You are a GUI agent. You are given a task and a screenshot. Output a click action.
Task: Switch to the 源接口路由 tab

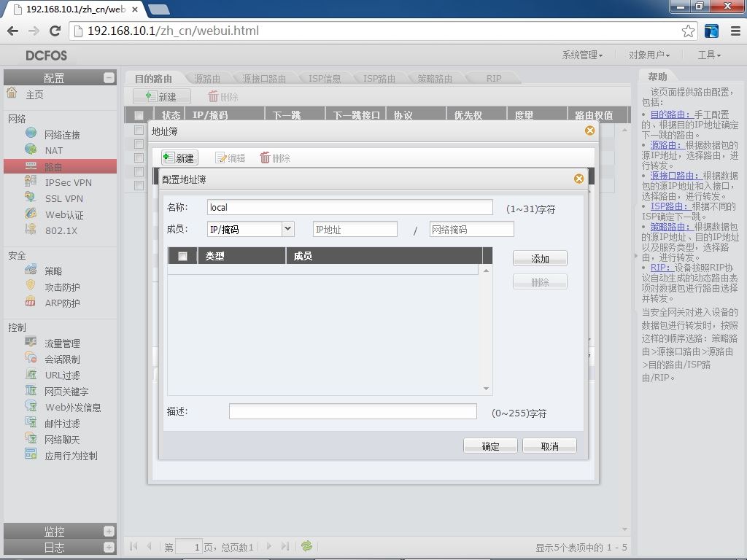(x=264, y=79)
